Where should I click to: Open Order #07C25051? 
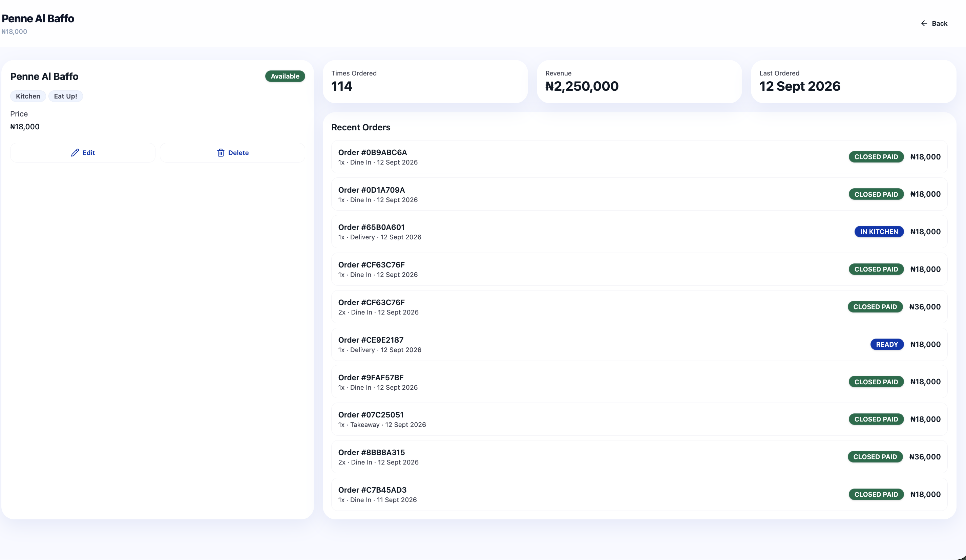[639, 419]
